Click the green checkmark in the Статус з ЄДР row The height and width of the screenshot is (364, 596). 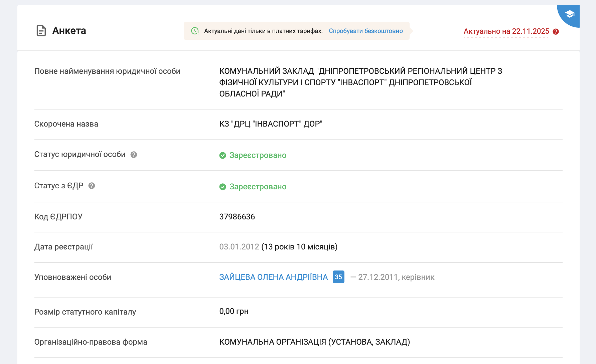(222, 187)
